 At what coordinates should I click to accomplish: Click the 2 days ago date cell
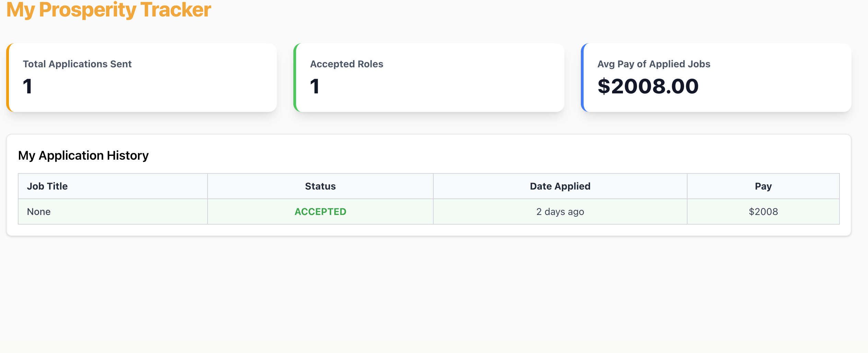coord(560,212)
